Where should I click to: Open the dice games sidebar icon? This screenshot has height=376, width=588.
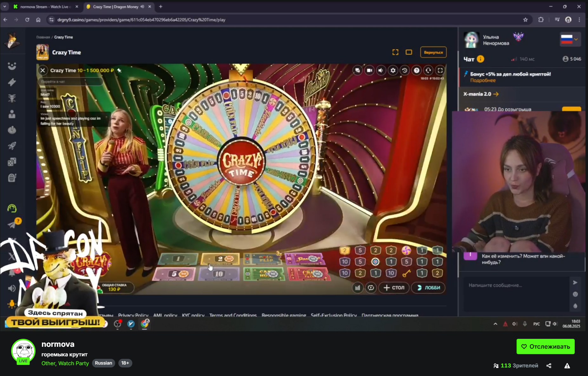[12, 162]
